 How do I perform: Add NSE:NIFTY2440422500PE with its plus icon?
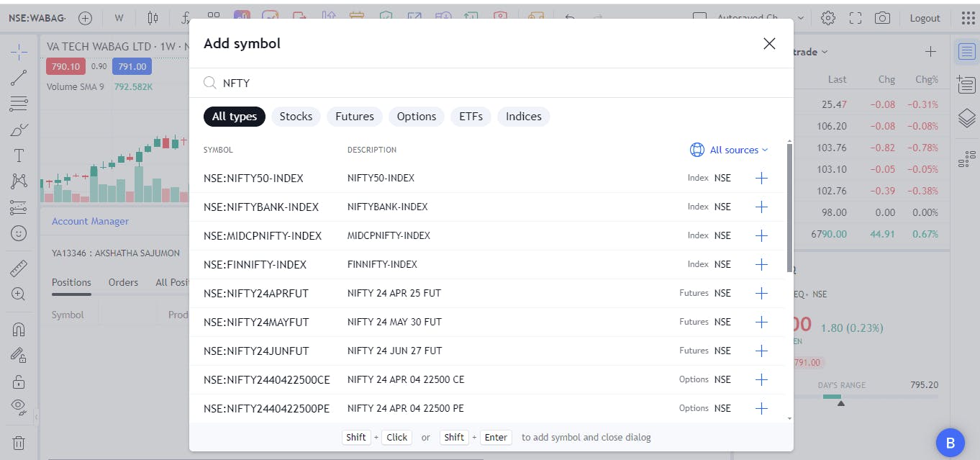pyautogui.click(x=761, y=408)
